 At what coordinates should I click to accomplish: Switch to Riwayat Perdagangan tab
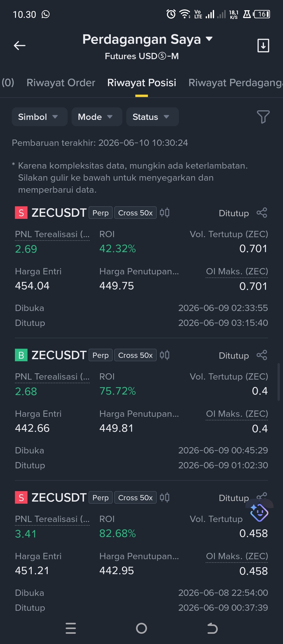point(236,83)
